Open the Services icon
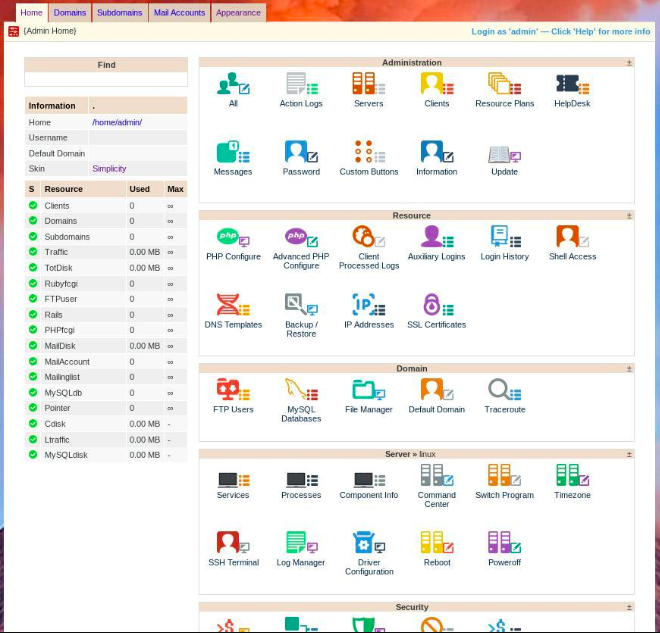Viewport: 660px width, 633px height. [x=233, y=480]
